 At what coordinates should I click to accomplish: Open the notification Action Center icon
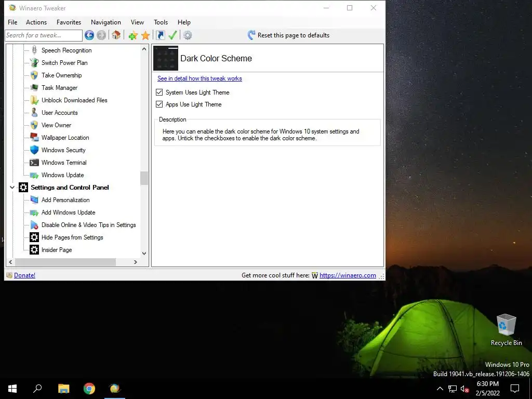[x=515, y=389]
